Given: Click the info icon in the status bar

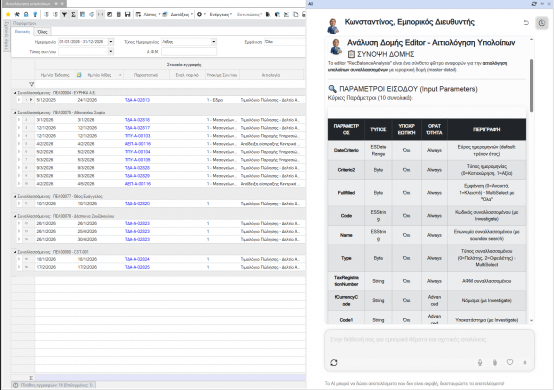Looking at the screenshot, I should [x=16, y=385].
